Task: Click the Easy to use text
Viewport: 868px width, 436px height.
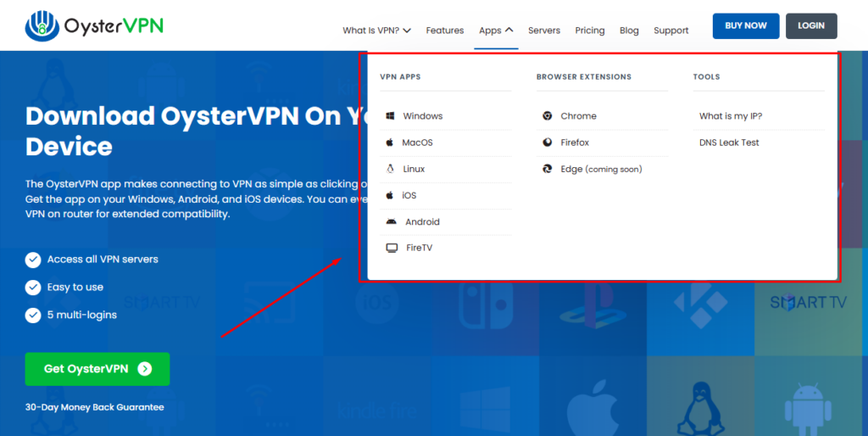Action: click(x=75, y=287)
